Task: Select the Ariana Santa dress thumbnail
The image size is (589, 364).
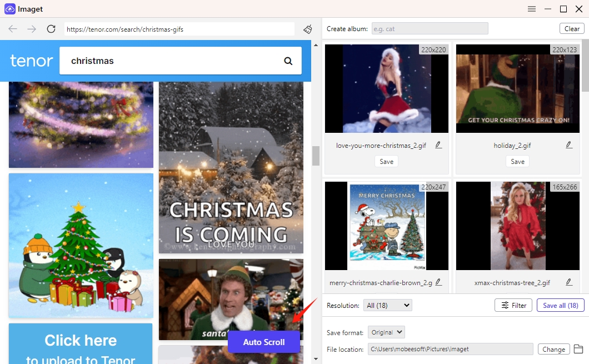Action: tap(387, 89)
